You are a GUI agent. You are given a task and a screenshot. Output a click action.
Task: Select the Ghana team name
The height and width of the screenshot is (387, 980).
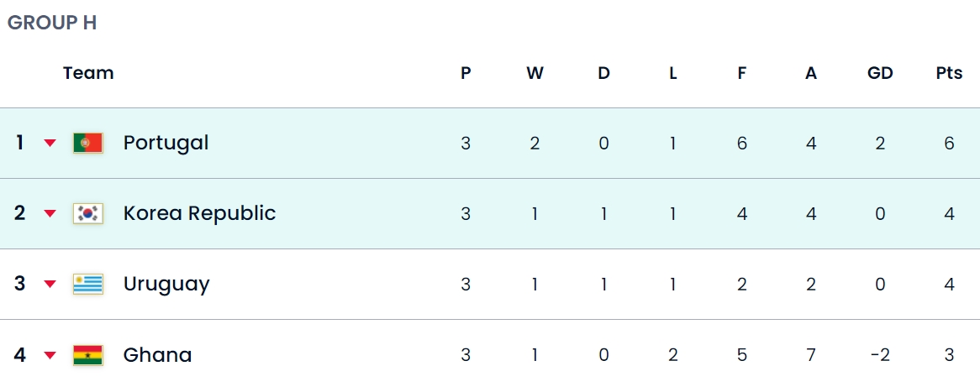tap(157, 355)
